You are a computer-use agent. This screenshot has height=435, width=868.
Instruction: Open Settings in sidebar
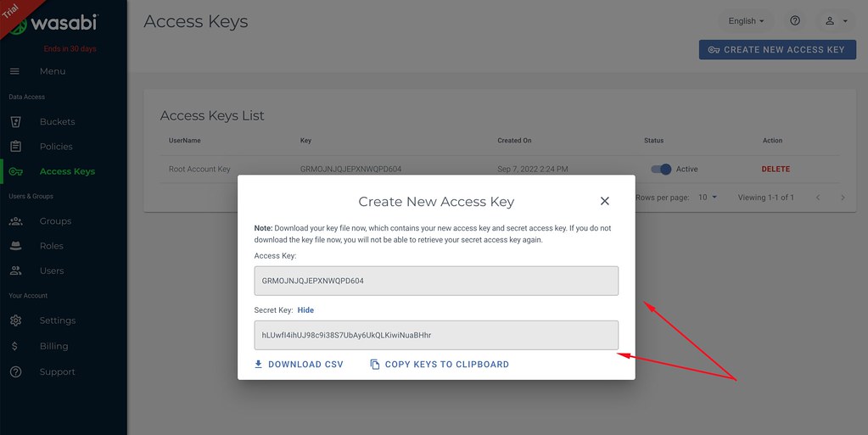pyautogui.click(x=58, y=321)
